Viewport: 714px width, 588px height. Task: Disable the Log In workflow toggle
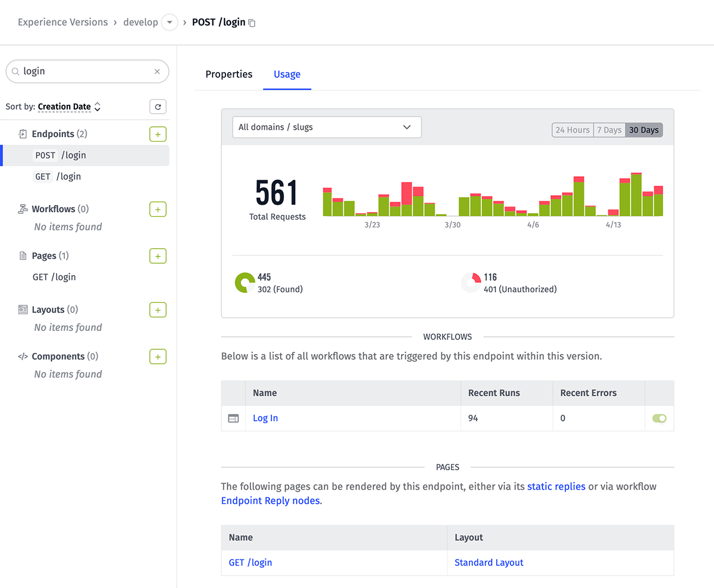[x=659, y=418]
